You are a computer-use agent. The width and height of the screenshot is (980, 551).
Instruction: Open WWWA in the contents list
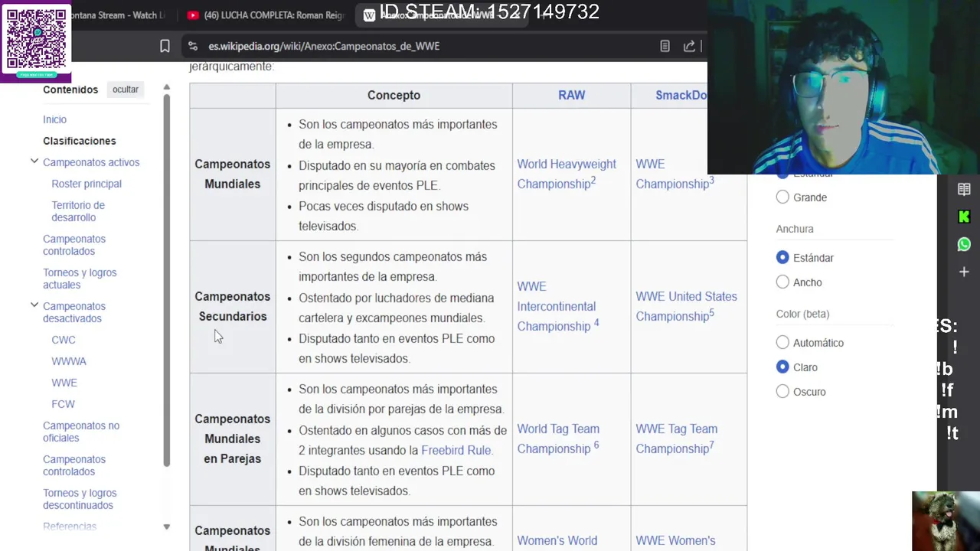pyautogui.click(x=69, y=361)
